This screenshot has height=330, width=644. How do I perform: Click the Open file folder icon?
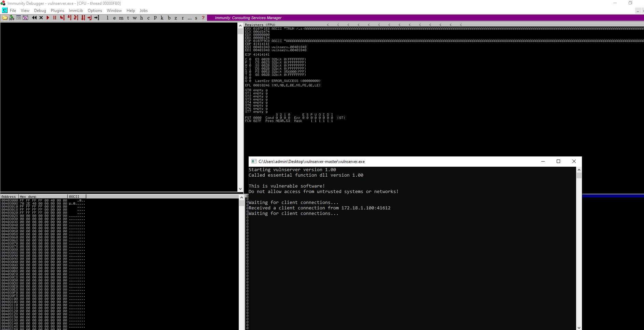click(x=5, y=18)
